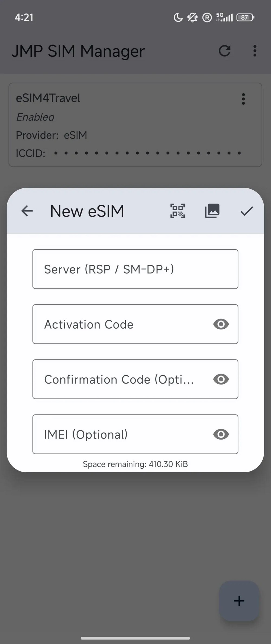Show the Activation Code text
The image size is (271, 644).
pos(221,324)
